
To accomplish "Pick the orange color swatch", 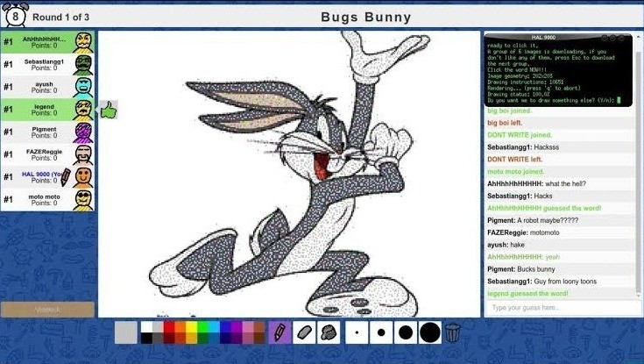I will point(180,327).
